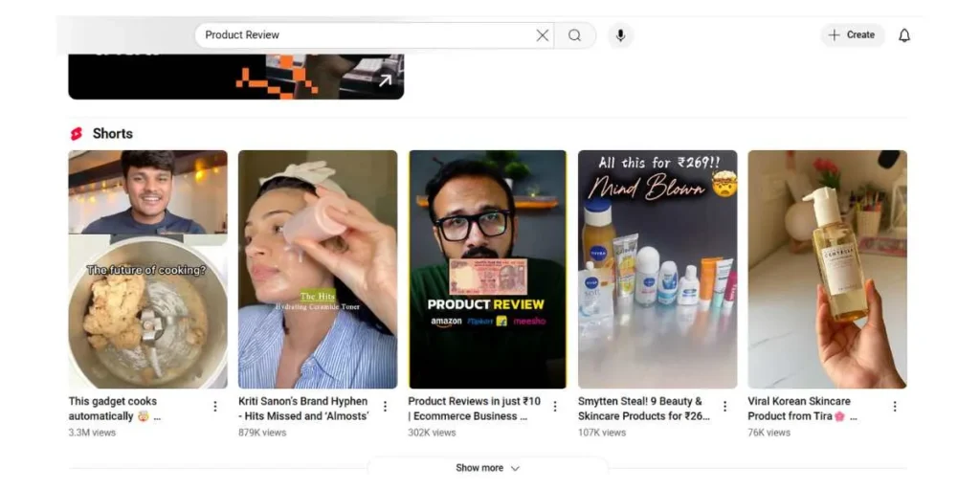The image size is (980, 490).
Task: Open options for Smytten Steal short
Action: click(x=725, y=406)
